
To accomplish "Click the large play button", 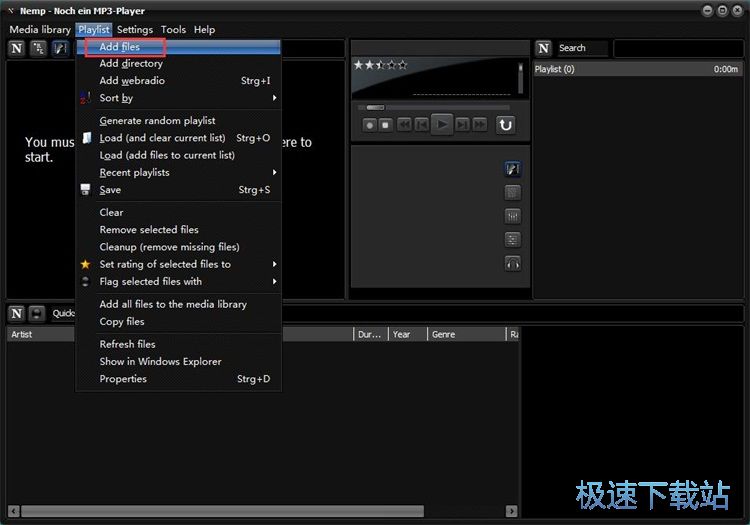I will coord(441,124).
